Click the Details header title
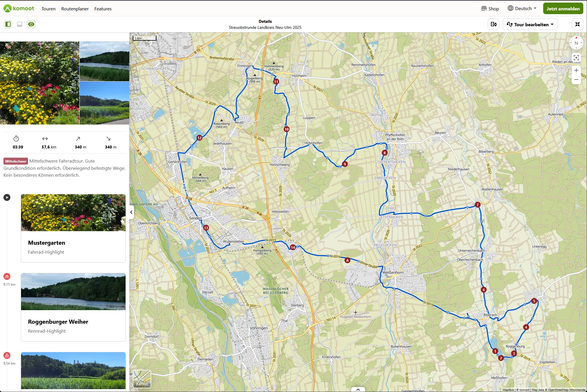The height and width of the screenshot is (392, 587). click(265, 21)
